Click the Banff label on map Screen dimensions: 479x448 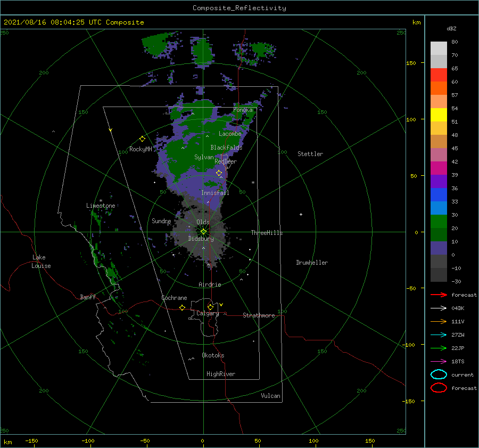(x=88, y=297)
